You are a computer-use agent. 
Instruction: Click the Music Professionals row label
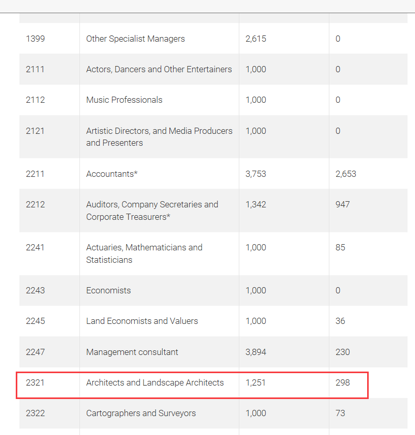tap(124, 100)
